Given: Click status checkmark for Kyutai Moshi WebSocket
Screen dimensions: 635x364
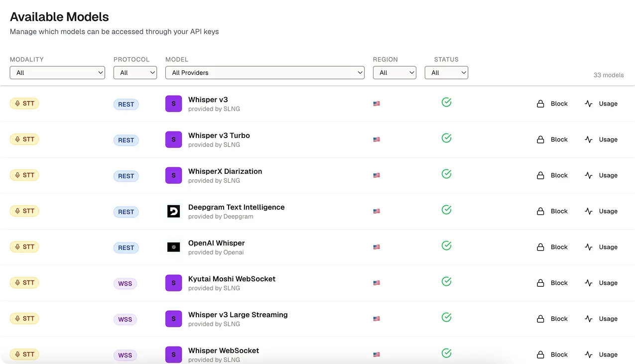Looking at the screenshot, I should tap(446, 281).
